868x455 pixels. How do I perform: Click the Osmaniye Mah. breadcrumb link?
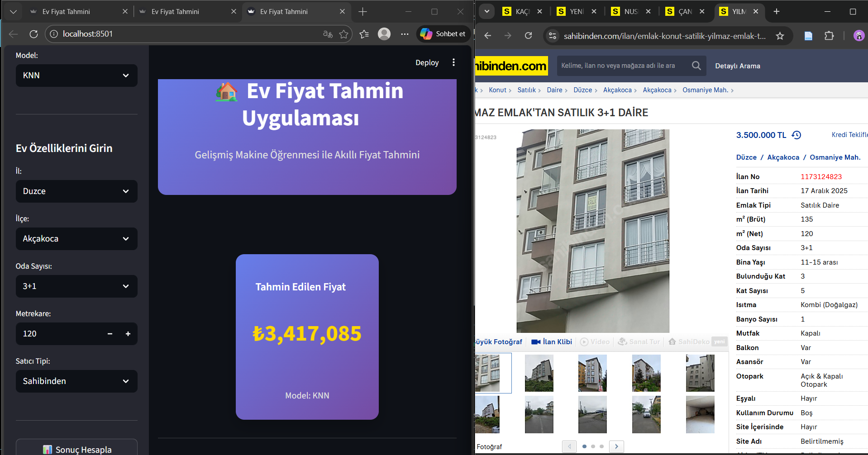705,90
